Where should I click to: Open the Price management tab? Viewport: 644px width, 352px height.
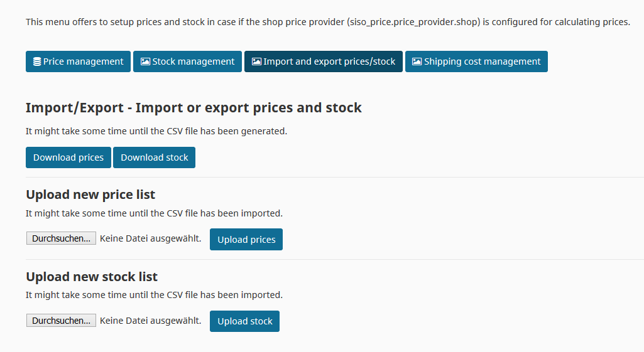pyautogui.click(x=78, y=61)
